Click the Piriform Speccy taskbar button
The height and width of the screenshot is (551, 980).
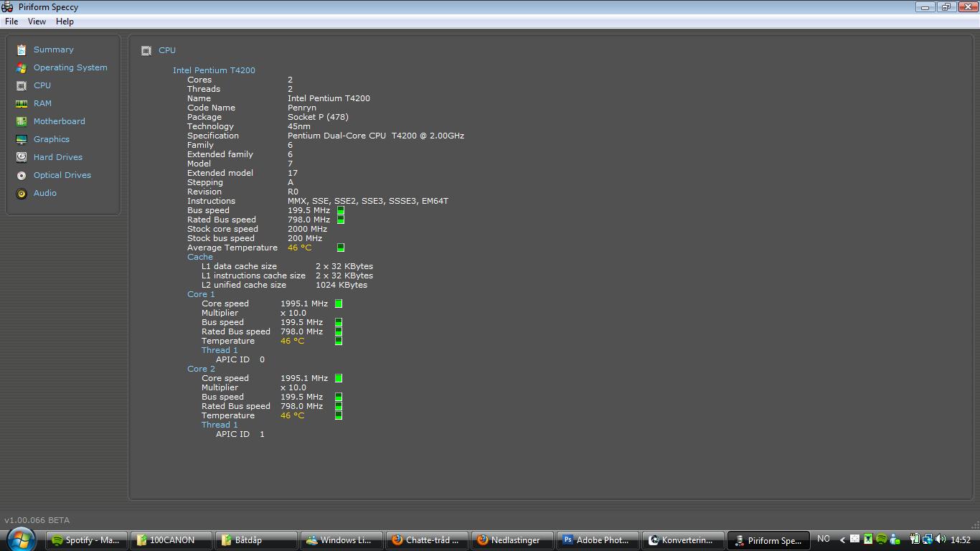pyautogui.click(x=770, y=540)
